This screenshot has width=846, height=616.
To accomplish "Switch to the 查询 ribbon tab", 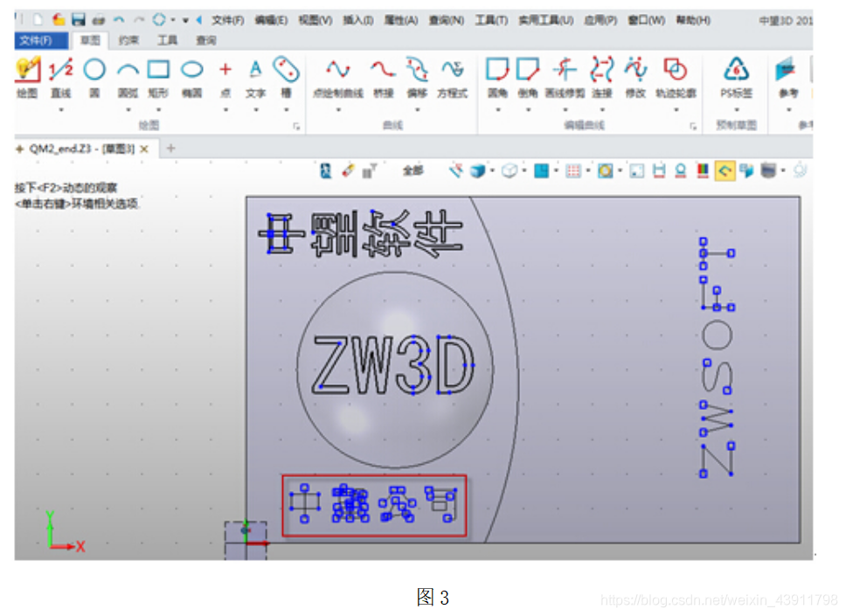I will [x=206, y=40].
